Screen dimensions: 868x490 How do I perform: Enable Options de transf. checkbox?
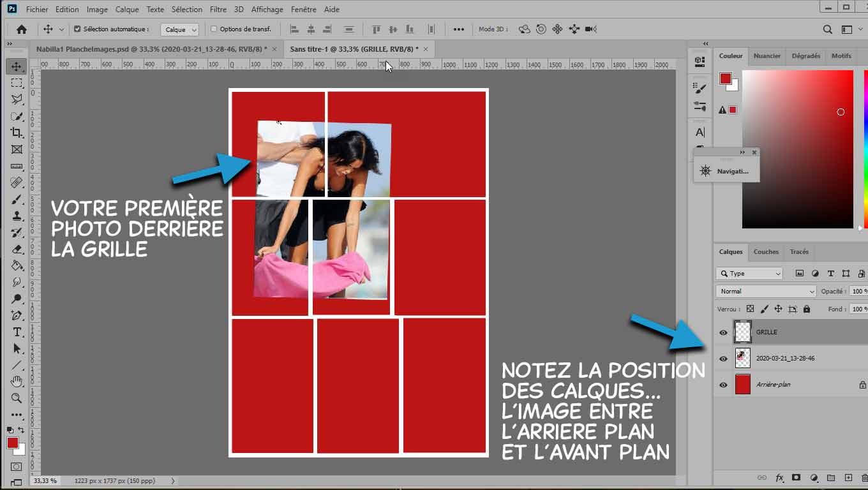coord(214,29)
